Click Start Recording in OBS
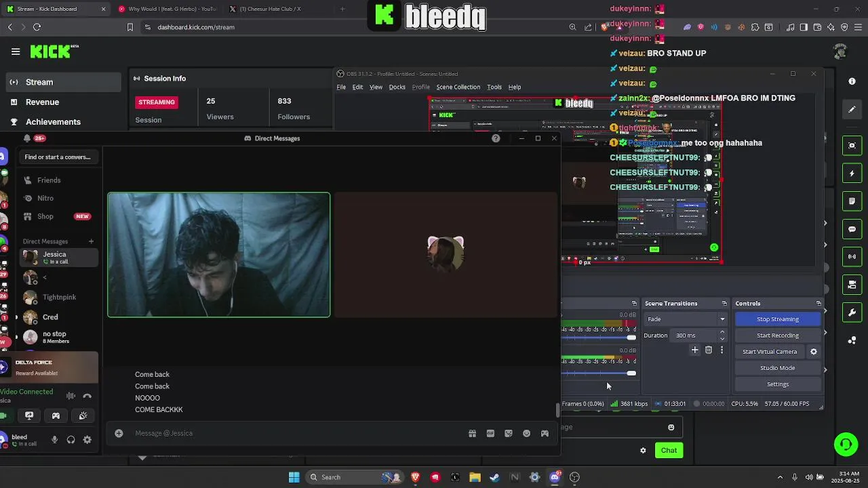The width and height of the screenshot is (868, 488). tap(778, 335)
